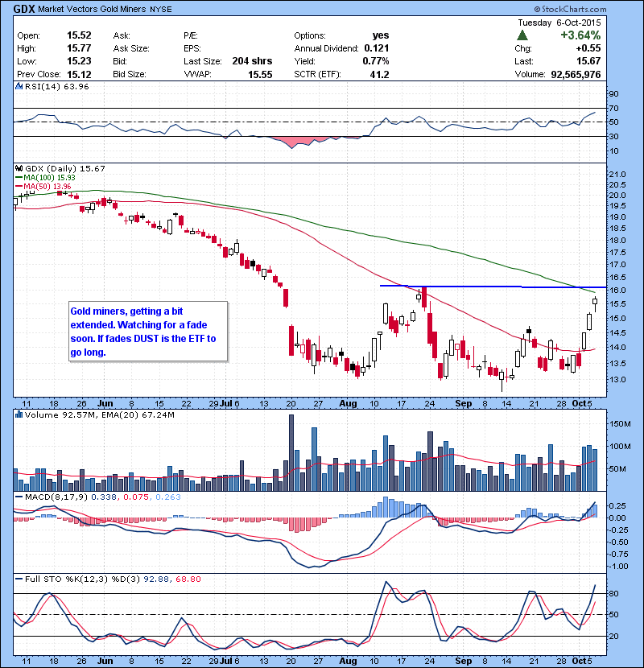The image size is (644, 668).
Task: Click the GDX ticker symbol title
Action: (x=24, y=9)
